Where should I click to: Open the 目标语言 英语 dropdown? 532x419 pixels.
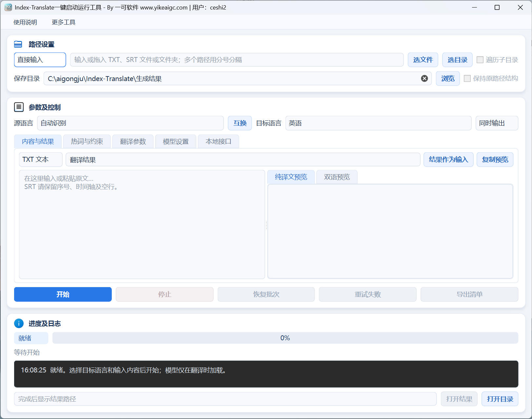378,123
